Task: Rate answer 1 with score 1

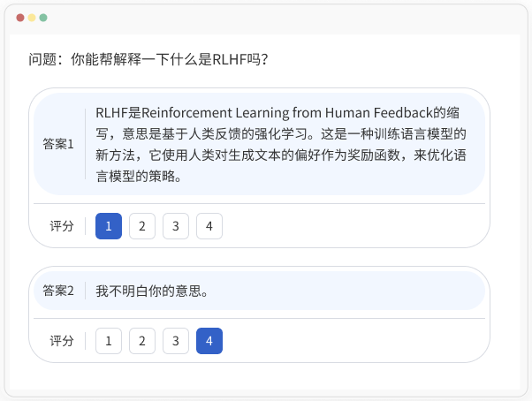Action: (109, 226)
